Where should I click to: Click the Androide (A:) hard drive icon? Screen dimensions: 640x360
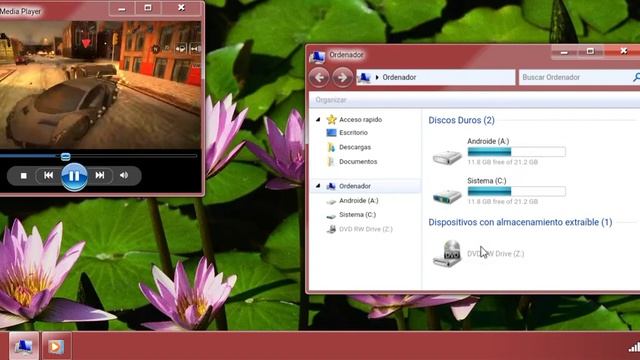click(447, 157)
